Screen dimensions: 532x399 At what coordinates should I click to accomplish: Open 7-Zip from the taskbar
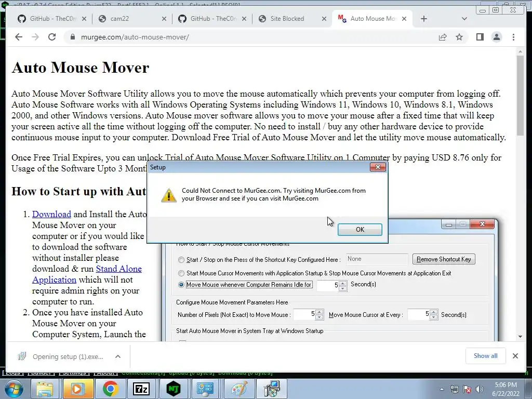[x=141, y=389]
